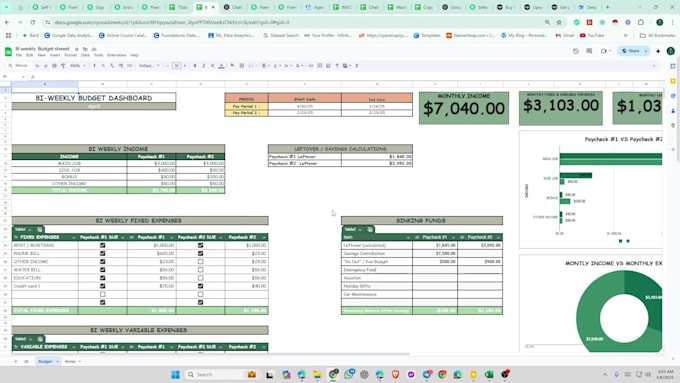Screen dimensions: 680x383
Task: Open Sinking Funds Item column dropdown
Action: click(408, 237)
